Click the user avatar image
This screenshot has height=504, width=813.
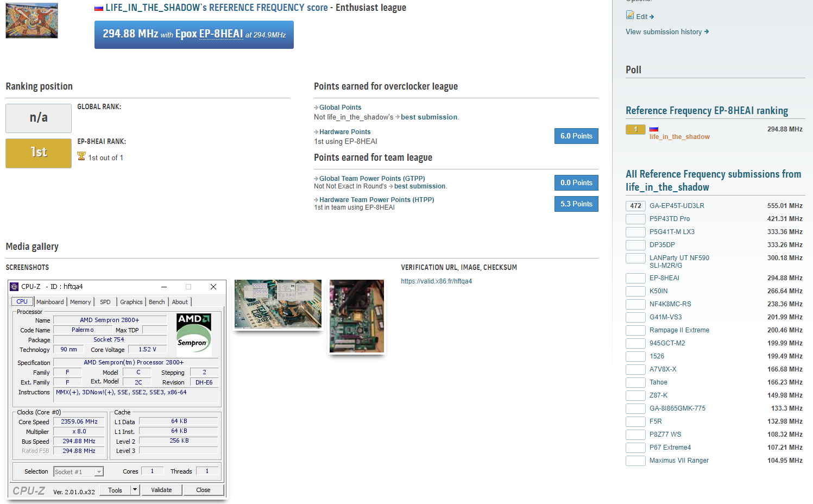[x=31, y=21]
